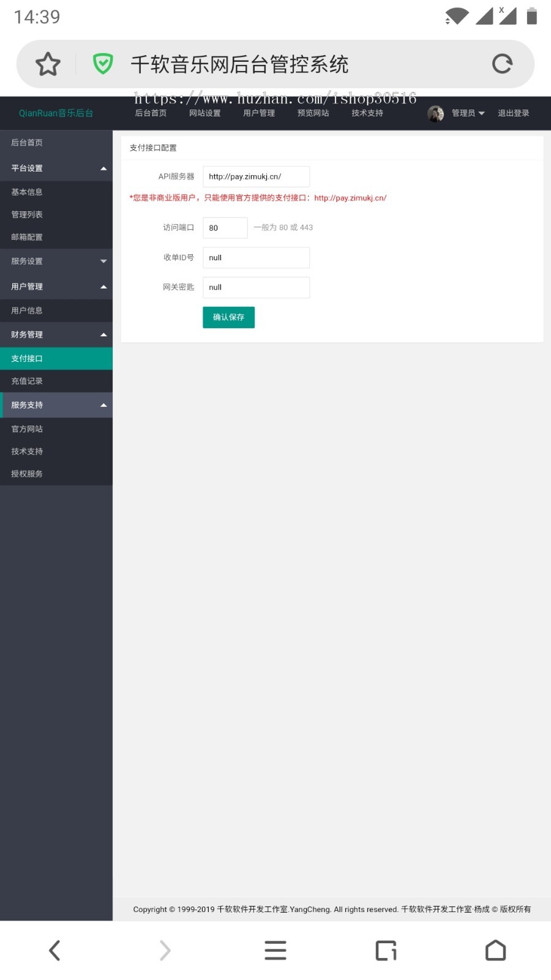The height and width of the screenshot is (980, 551).
Task: Collapse 平台设置 sidebar section
Action: [56, 168]
